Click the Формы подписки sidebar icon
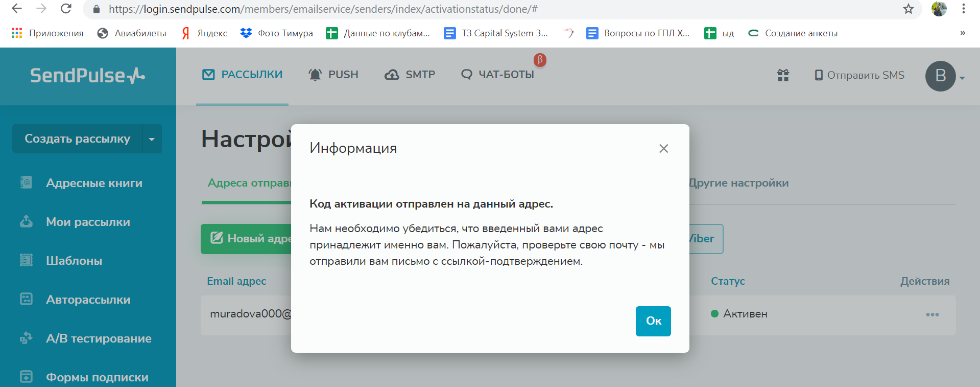Image resolution: width=980 pixels, height=387 pixels. click(26, 377)
